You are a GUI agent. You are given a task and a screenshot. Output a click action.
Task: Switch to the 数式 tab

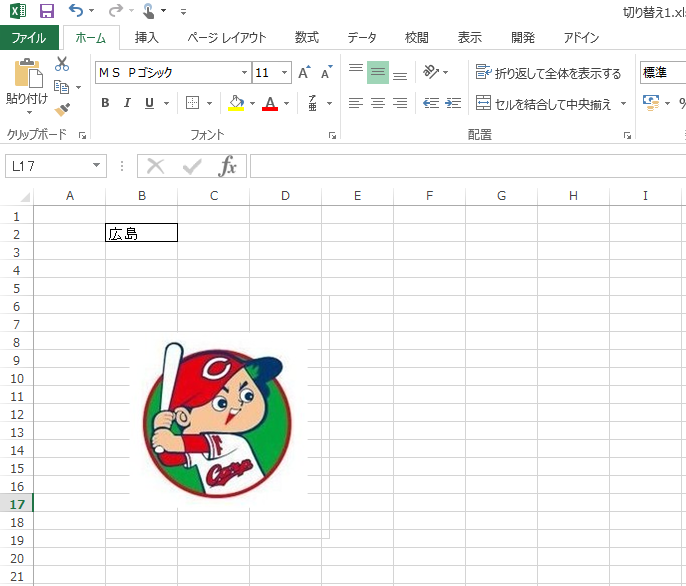(x=307, y=38)
